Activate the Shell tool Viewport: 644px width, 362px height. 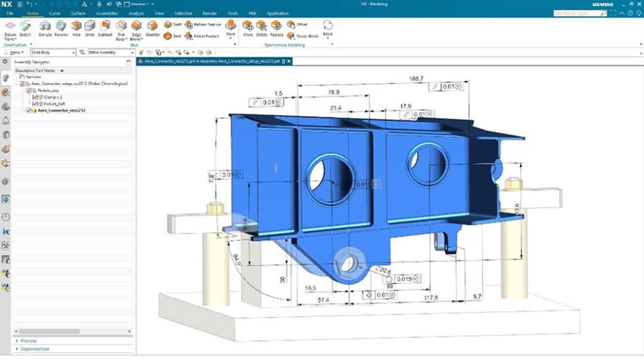pyautogui.click(x=169, y=35)
